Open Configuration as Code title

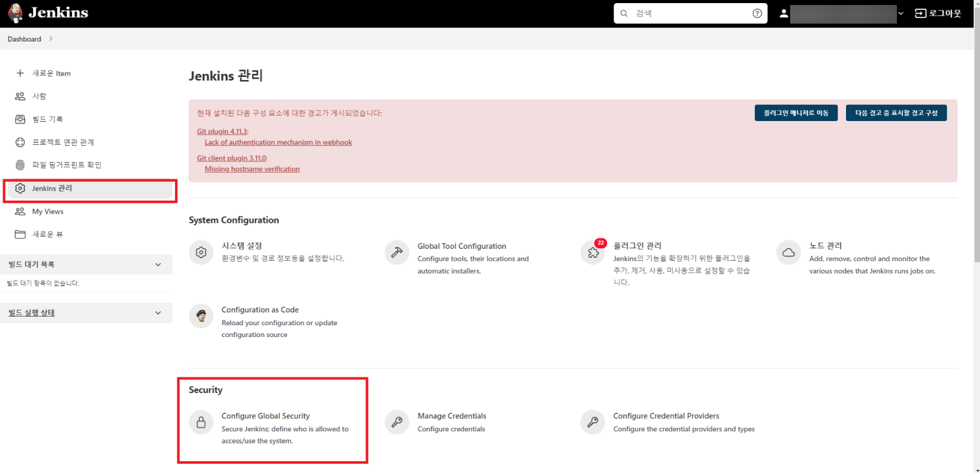point(260,310)
